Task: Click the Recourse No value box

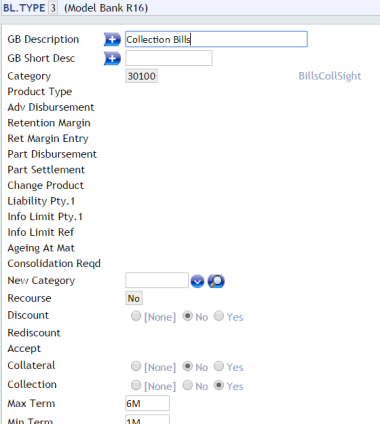Action: click(x=134, y=298)
